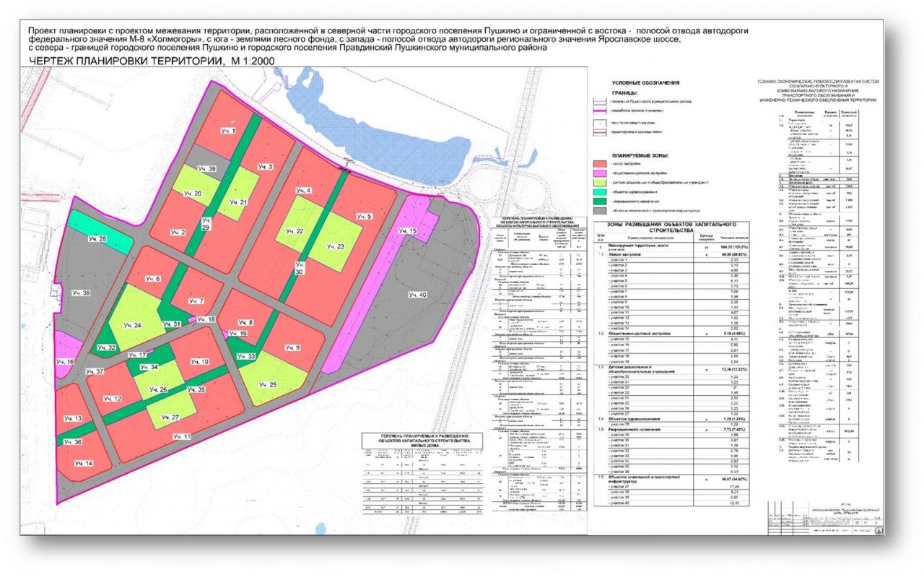Image resolution: width=924 pixels, height=575 pixels.
Task: Click the "Уч. 13" plot label
Action: point(74,419)
